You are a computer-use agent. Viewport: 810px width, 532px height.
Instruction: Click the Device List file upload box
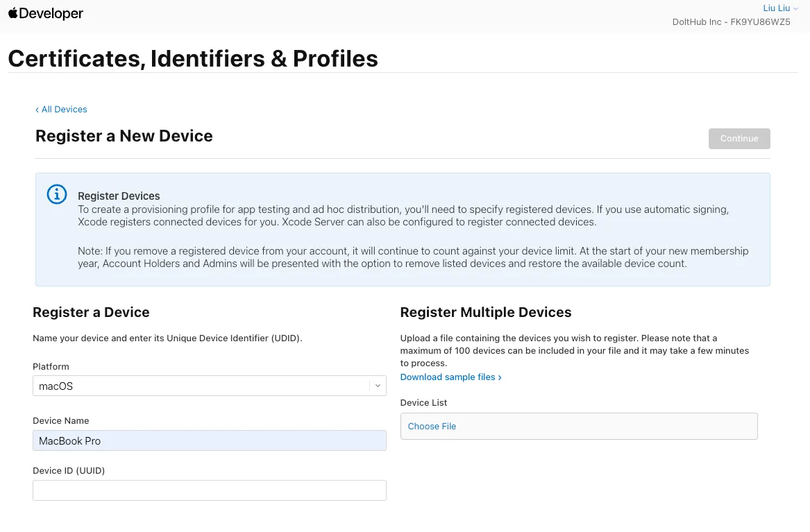579,426
